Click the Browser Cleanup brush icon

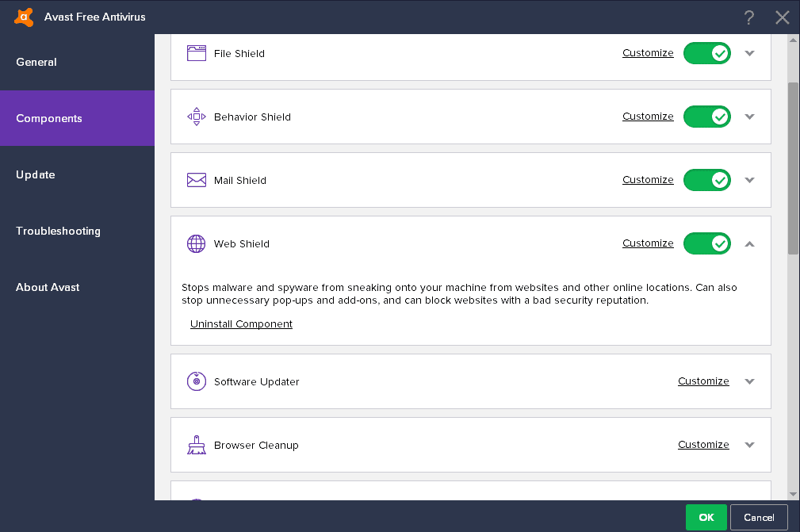(196, 444)
